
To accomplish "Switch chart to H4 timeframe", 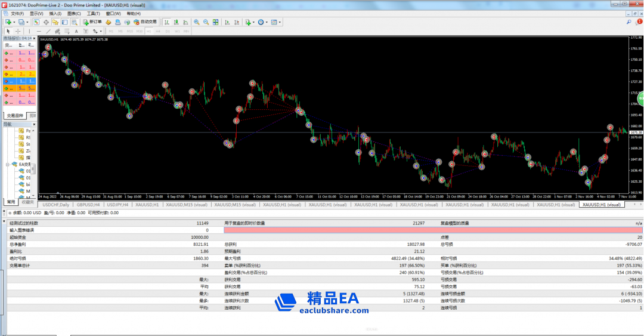I will coord(158,31).
